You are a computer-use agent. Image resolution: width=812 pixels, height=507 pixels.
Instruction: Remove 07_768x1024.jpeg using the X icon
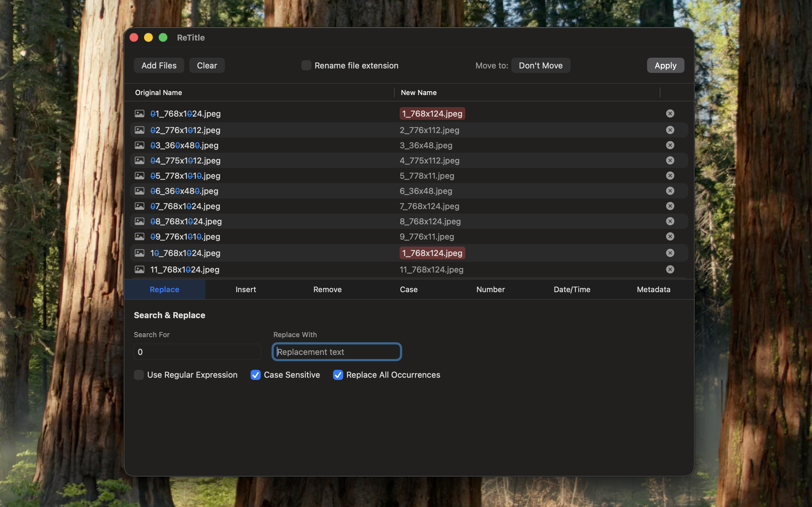click(670, 206)
